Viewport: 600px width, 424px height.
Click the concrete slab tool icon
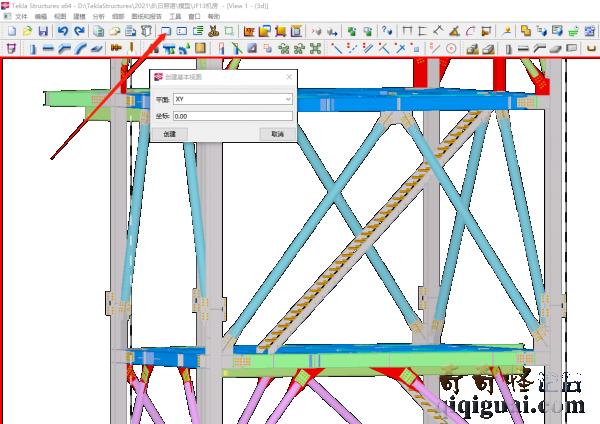(556, 49)
